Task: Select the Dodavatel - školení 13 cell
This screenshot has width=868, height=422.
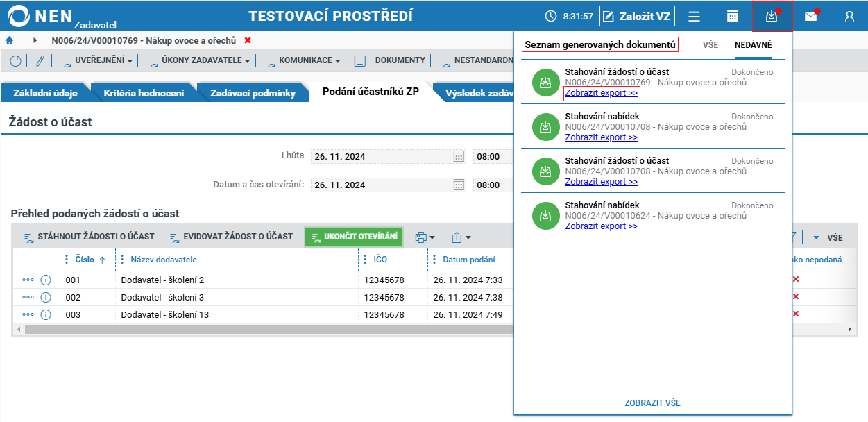Action: click(237, 315)
